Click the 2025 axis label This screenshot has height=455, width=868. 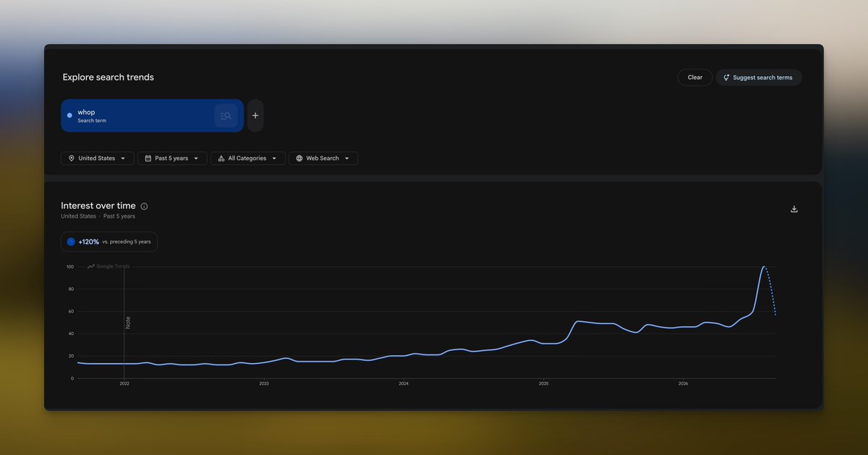(x=543, y=383)
